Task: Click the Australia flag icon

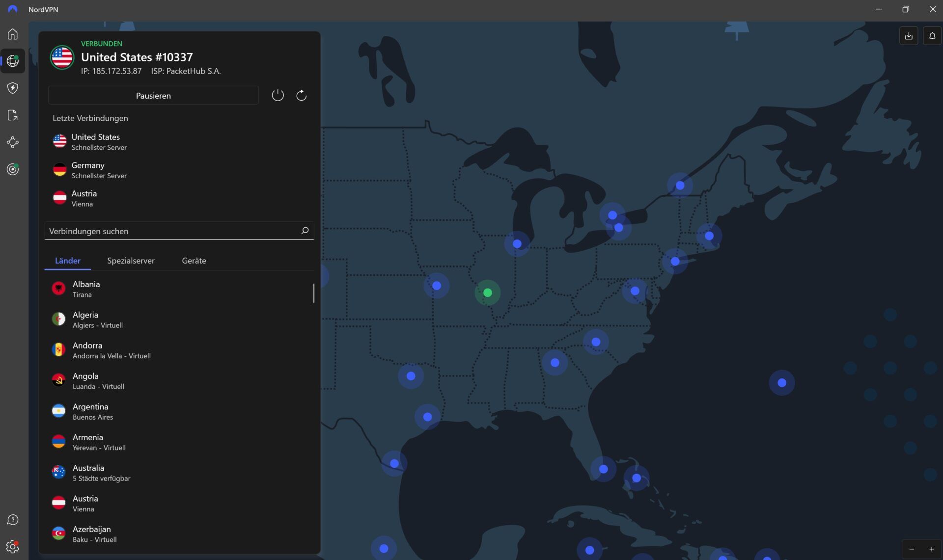Action: [58, 472]
